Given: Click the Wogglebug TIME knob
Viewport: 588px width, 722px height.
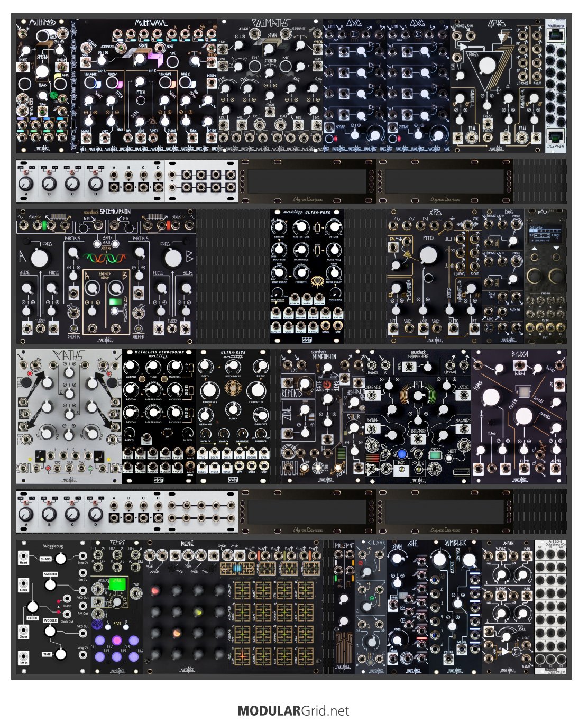Looking at the screenshot, I should click(61, 654).
